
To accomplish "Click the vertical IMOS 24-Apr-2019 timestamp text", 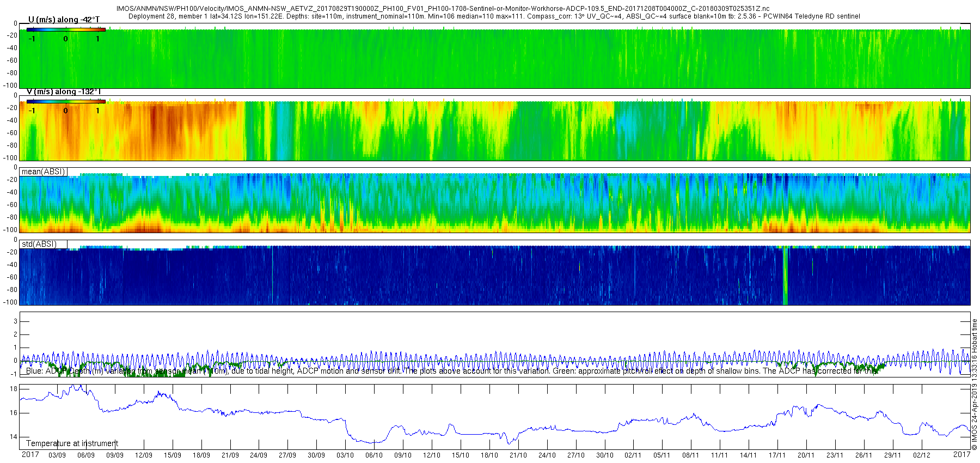I will [975, 384].
